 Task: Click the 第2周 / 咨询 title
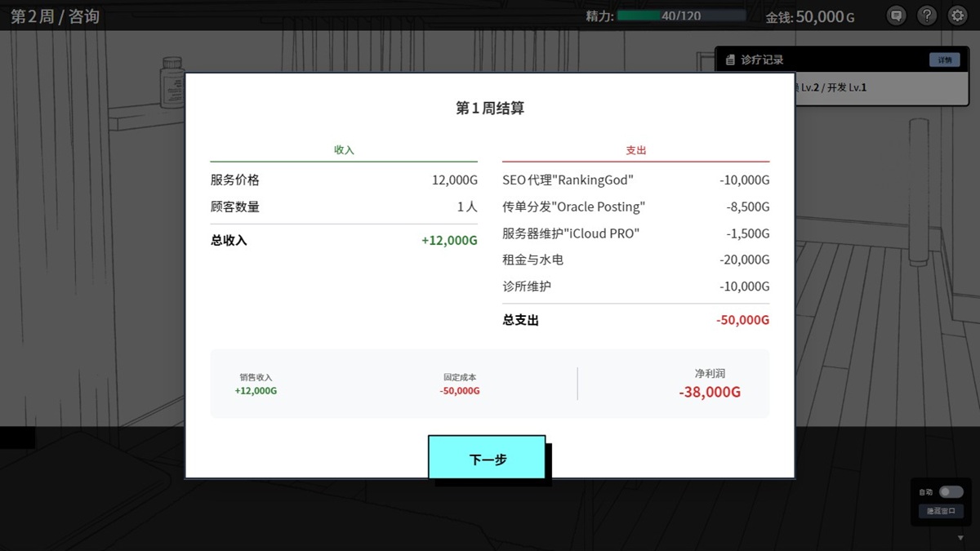tap(54, 16)
